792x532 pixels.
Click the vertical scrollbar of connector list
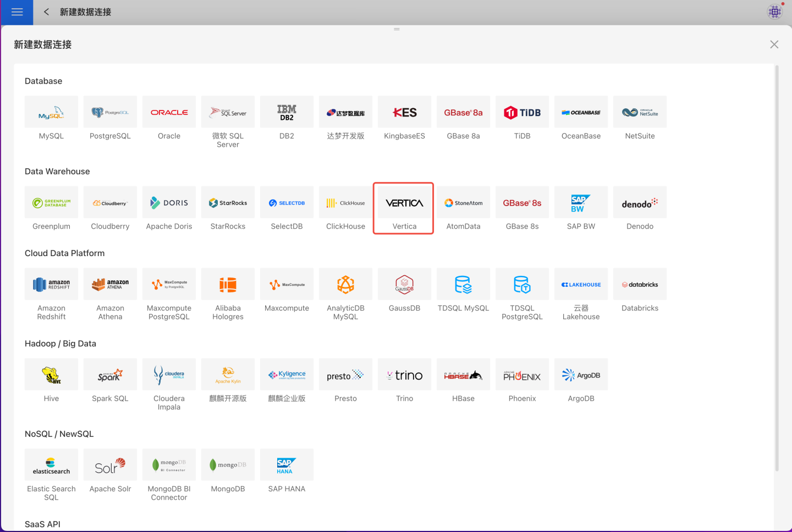777,268
